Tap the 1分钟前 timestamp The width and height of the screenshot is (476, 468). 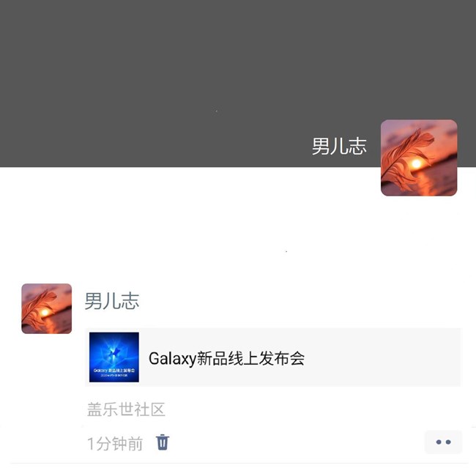(115, 443)
